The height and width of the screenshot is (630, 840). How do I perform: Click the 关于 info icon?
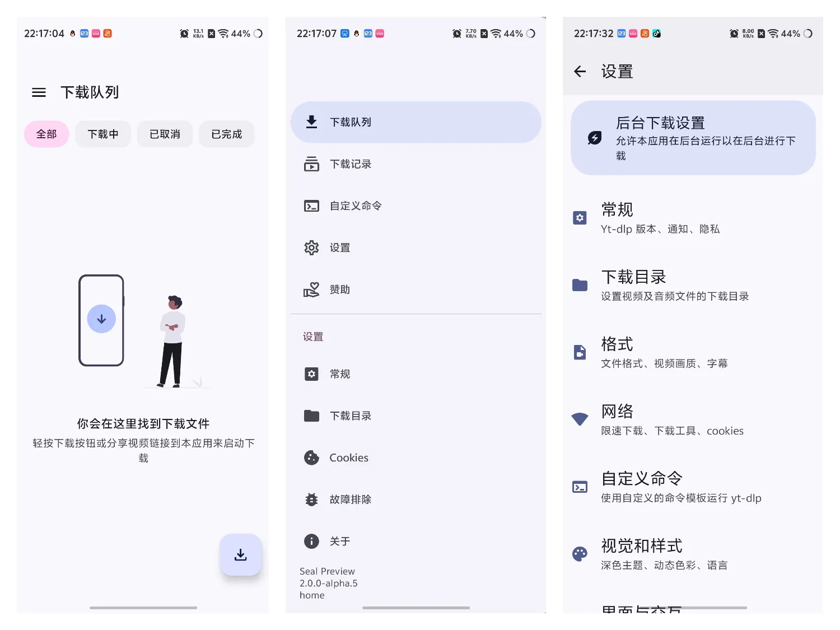tap(311, 541)
